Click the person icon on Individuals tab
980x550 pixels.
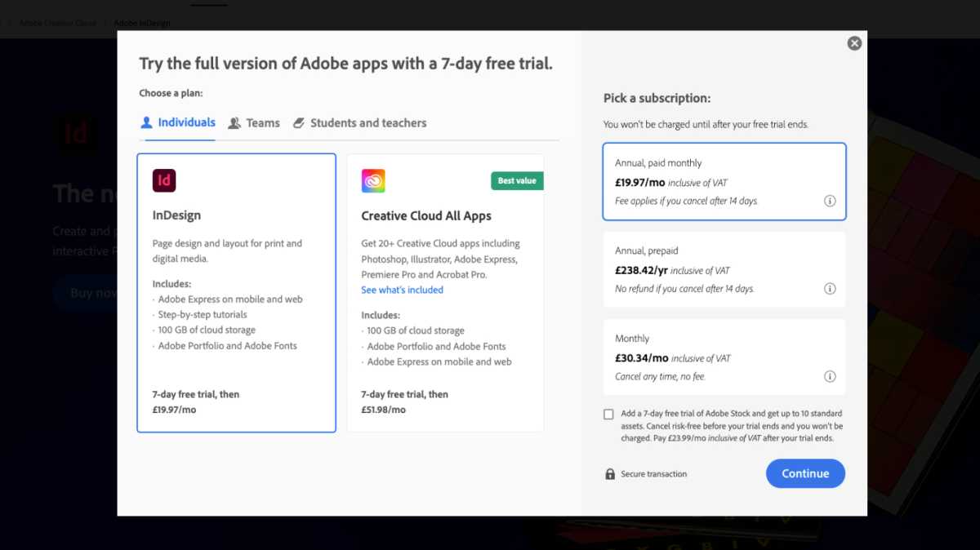[x=147, y=122]
